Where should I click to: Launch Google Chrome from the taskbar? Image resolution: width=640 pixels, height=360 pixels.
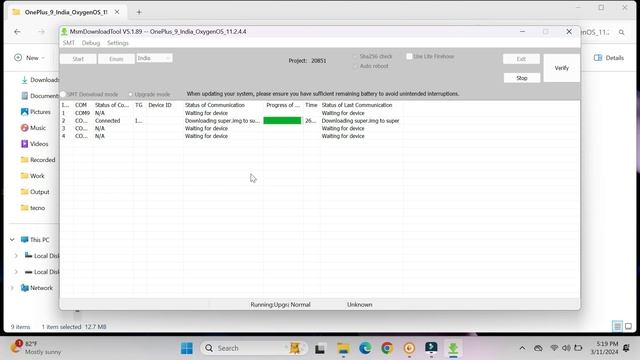387,348
